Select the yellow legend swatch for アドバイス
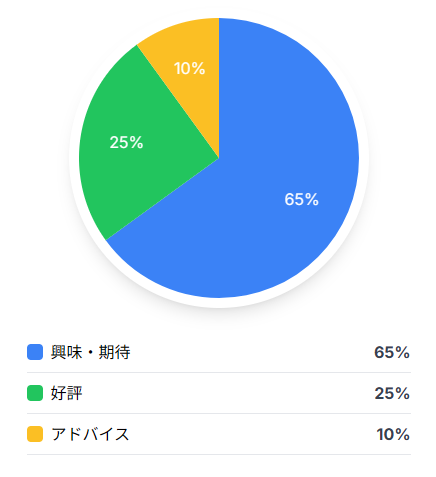The width and height of the screenshot is (436, 477). (35, 434)
